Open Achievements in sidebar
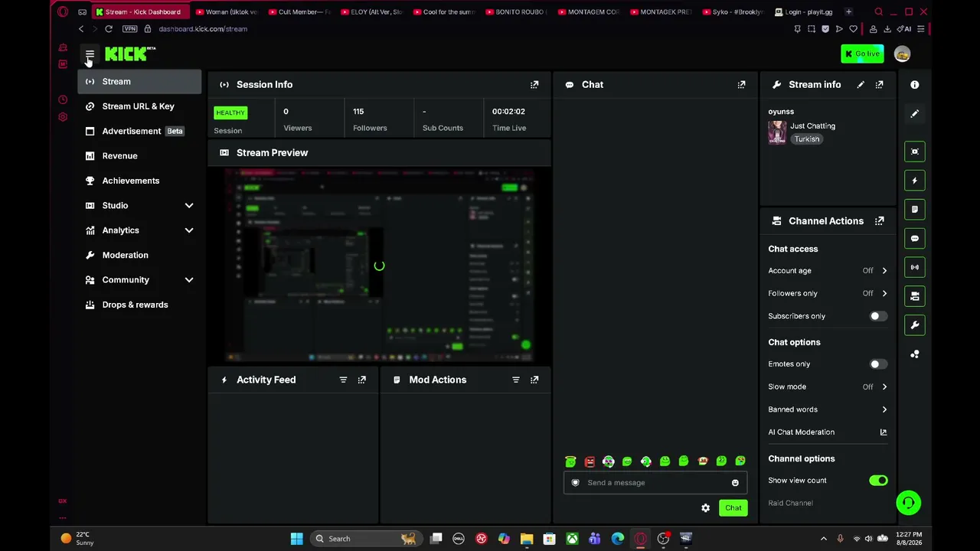This screenshot has height=551, width=980. pyautogui.click(x=139, y=181)
